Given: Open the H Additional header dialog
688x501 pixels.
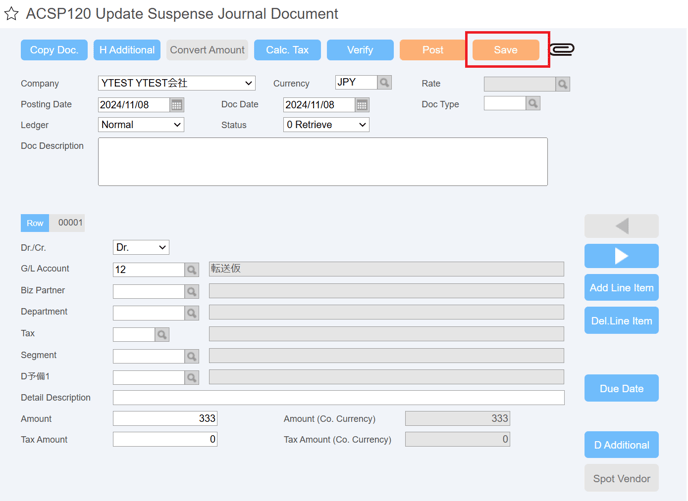Looking at the screenshot, I should pyautogui.click(x=127, y=50).
